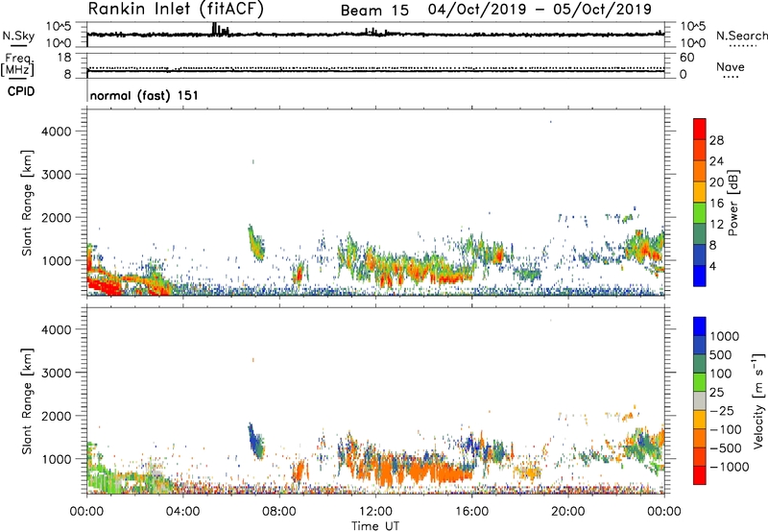Click the '16' power colorbar value
The width and height of the screenshot is (768, 532).
tap(716, 204)
